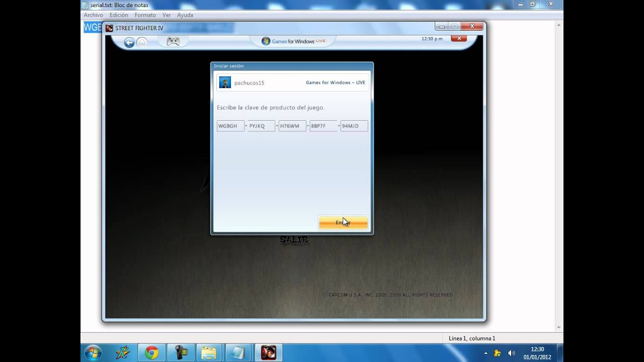Click the third product key field H76WM
Screen dimensions: 644x362
coord(292,126)
